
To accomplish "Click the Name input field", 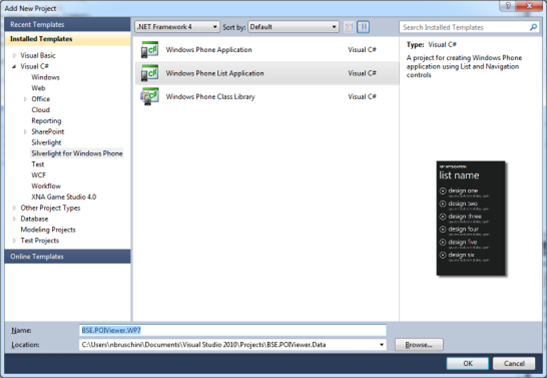I will [x=233, y=330].
